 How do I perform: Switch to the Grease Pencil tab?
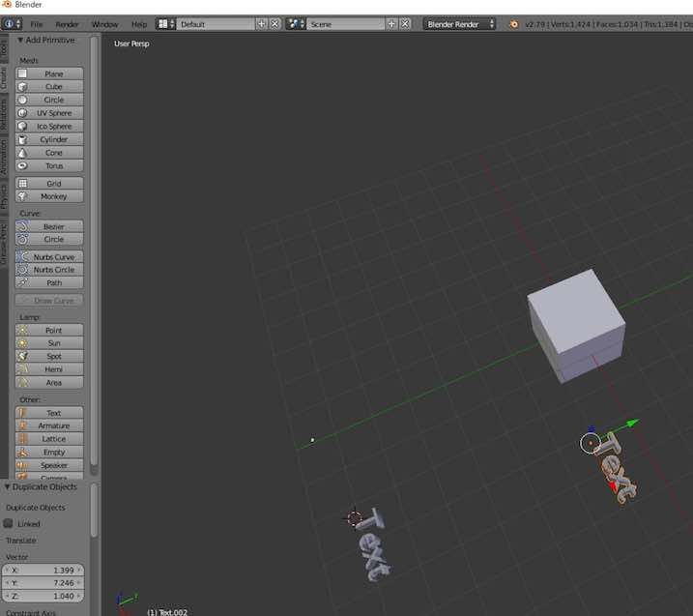click(x=4, y=243)
